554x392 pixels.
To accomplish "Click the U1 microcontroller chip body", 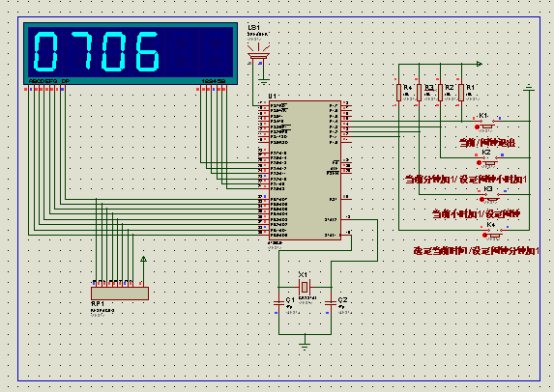I will tap(305, 170).
